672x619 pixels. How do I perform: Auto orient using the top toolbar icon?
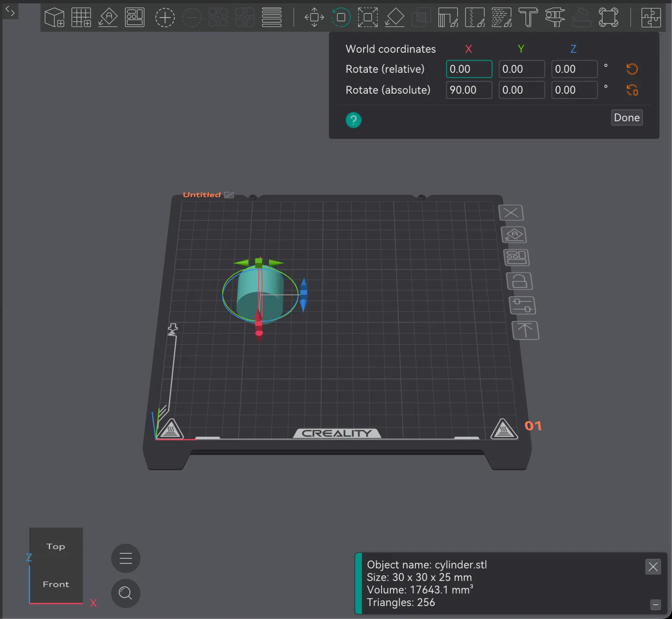tap(108, 18)
